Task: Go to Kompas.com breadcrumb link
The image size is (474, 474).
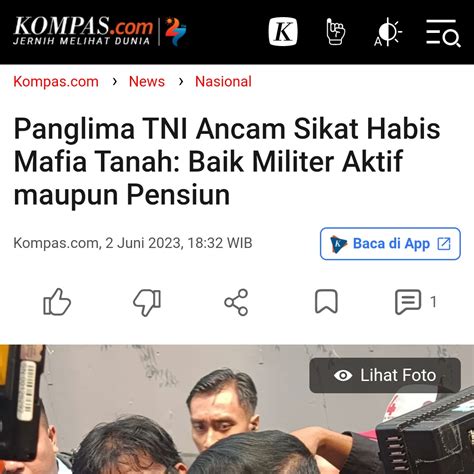Action: 56,82
